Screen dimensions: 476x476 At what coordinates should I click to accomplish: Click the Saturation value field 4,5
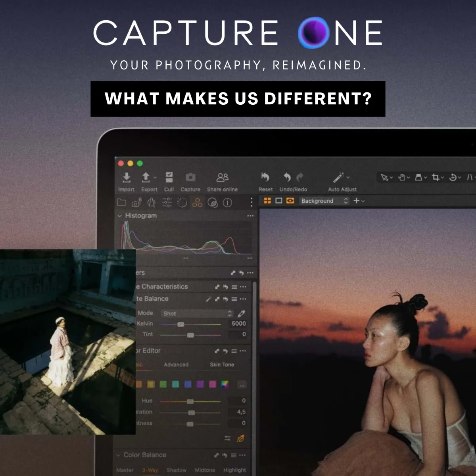pyautogui.click(x=238, y=412)
